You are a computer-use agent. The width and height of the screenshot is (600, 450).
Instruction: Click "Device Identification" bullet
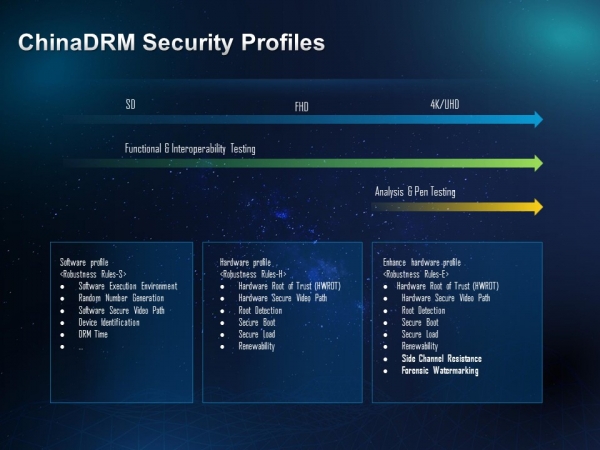(x=109, y=322)
